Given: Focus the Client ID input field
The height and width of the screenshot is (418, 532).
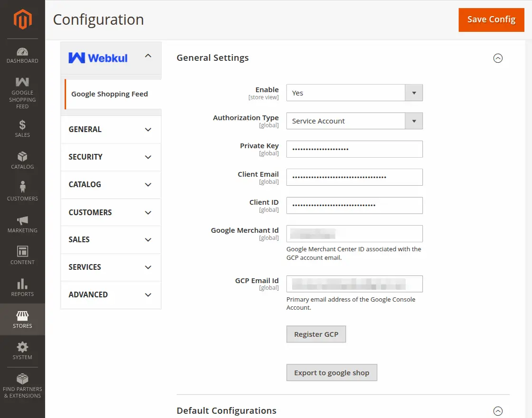Looking at the screenshot, I should pos(354,205).
